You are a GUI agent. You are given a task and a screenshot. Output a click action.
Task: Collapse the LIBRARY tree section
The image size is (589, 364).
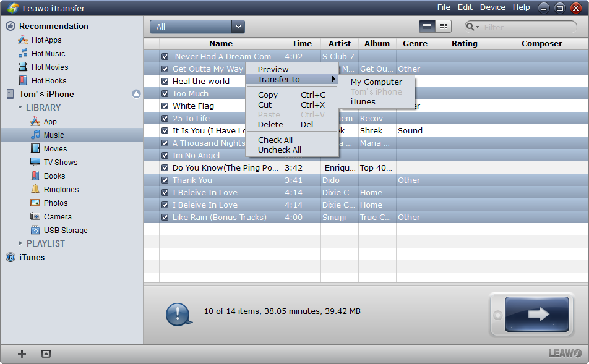(x=20, y=108)
